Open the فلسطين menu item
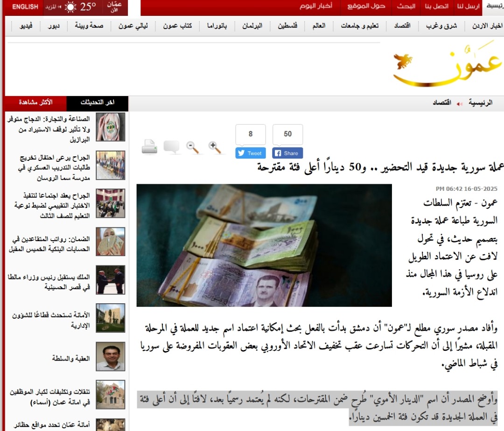 (287, 26)
